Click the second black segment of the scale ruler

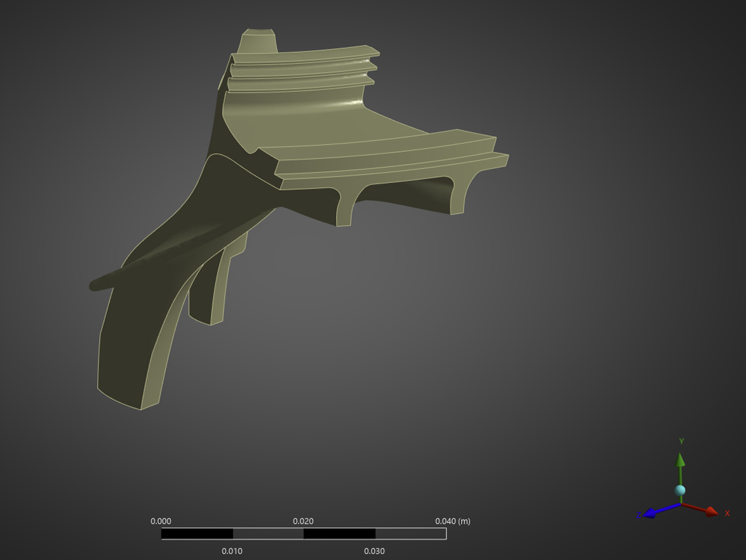(339, 533)
